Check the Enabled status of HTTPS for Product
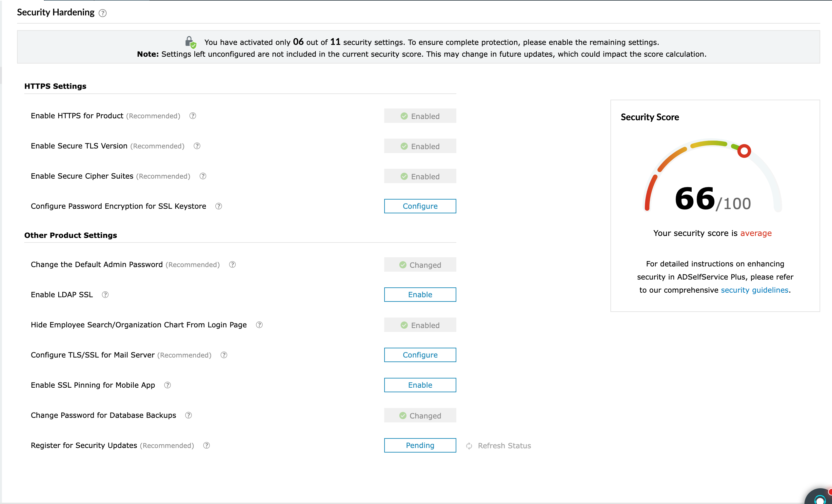 coord(420,116)
